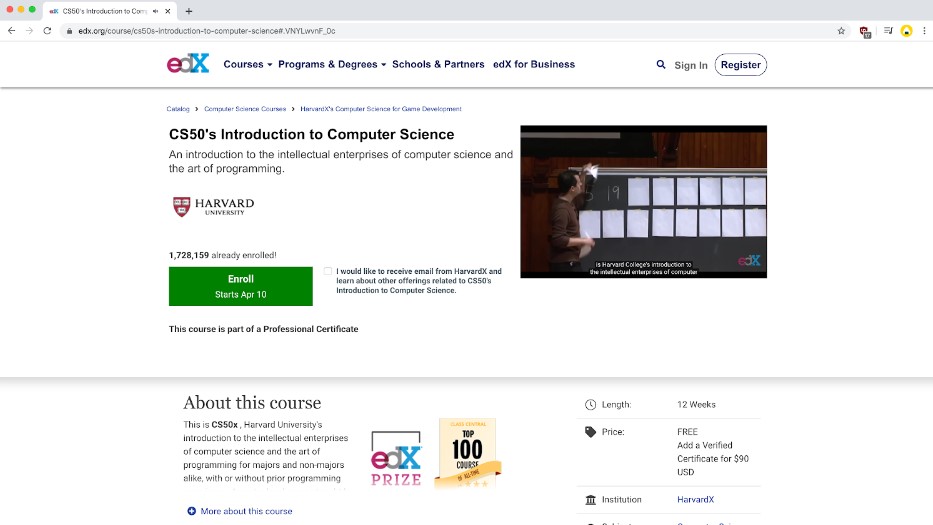Expand the Programs & Degrees dropdown
This screenshot has height=525, width=933.
point(332,64)
